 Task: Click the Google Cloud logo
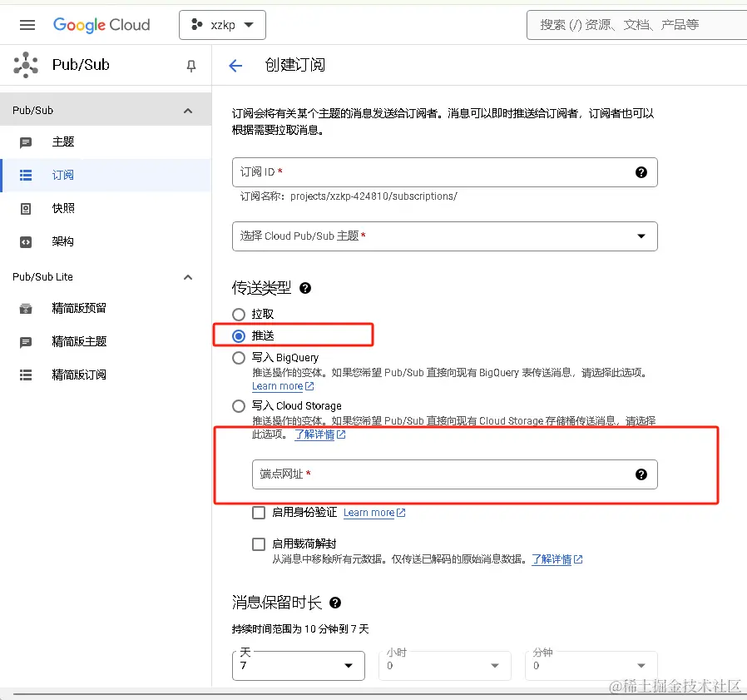click(101, 25)
